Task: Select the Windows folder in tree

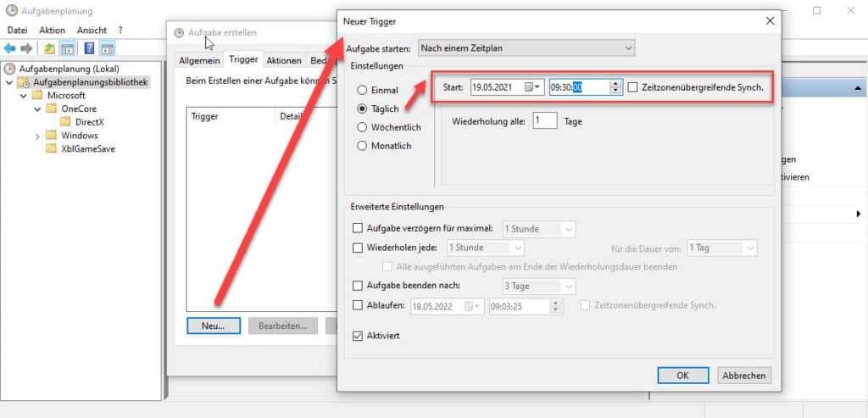Action: click(x=79, y=135)
